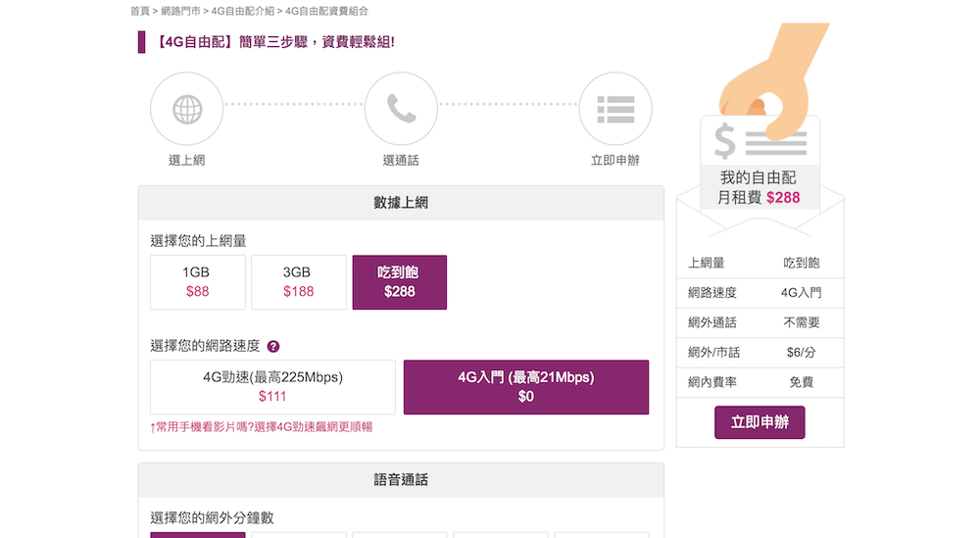The image size is (980, 538).
Task: Click the phone icon step circle
Action: point(401,109)
